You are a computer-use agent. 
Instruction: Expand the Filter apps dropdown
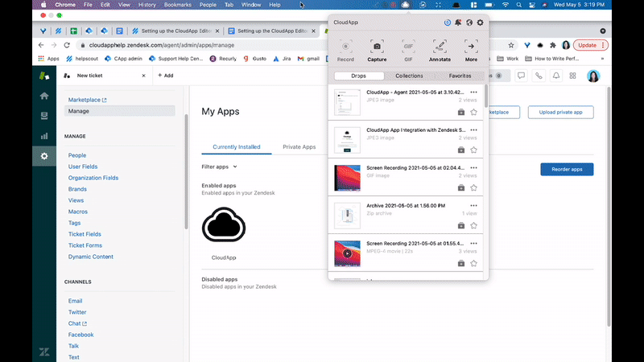(219, 167)
